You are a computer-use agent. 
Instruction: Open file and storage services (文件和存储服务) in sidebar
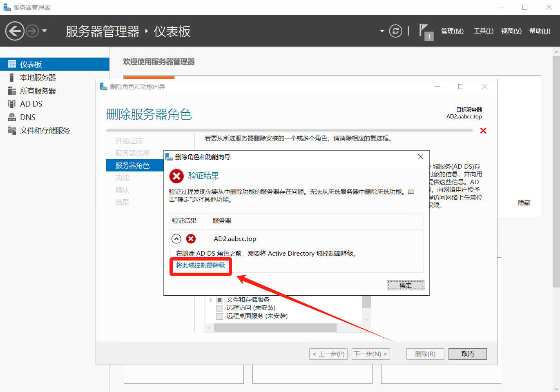[45, 131]
